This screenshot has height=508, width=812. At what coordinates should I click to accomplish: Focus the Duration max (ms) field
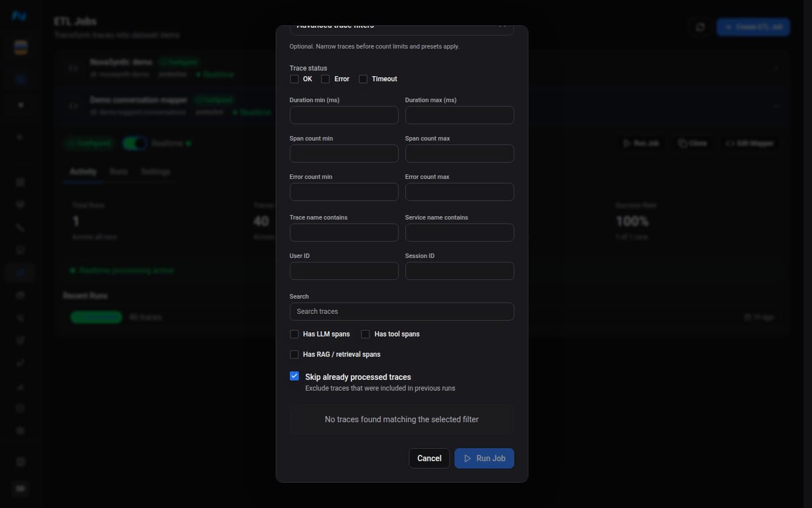pos(460,115)
